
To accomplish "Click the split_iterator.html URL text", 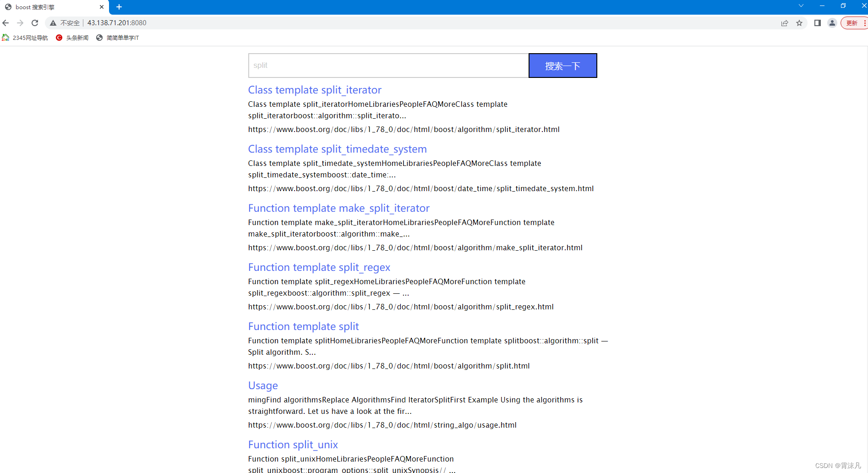I will coord(404,129).
